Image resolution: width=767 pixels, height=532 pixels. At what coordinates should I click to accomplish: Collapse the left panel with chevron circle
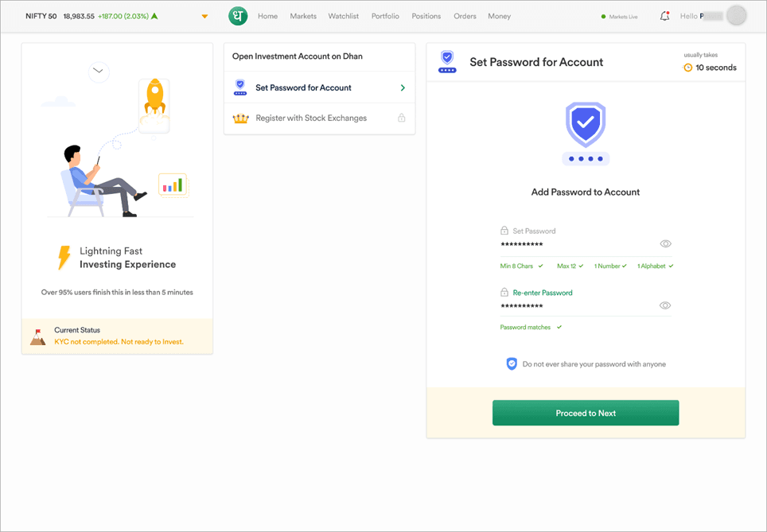pos(99,72)
